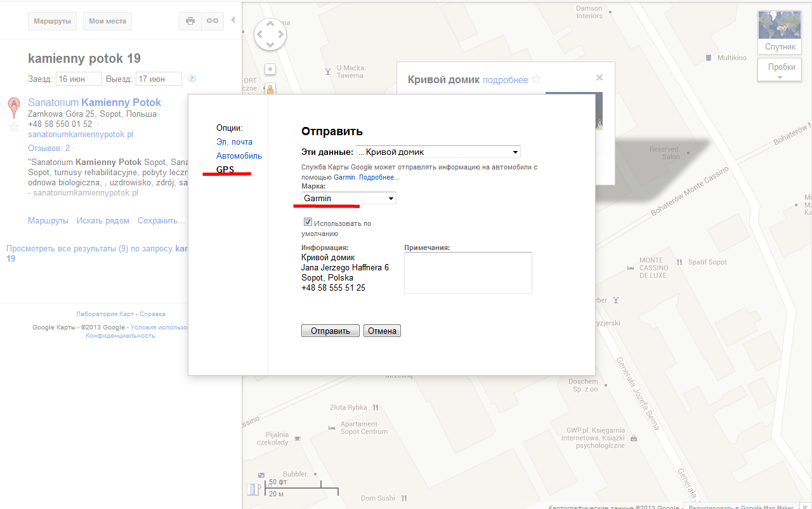Image resolution: width=812 pixels, height=509 pixels.
Task: Select the Автомобиль option
Action: click(239, 156)
